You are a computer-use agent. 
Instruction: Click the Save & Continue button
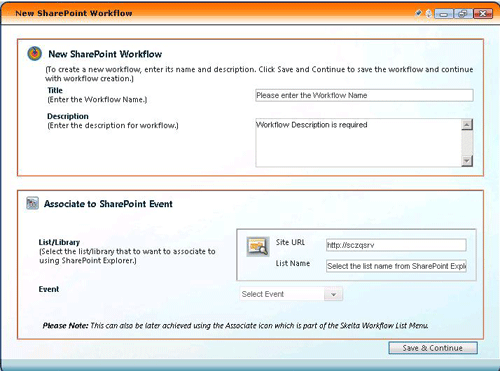433,348
